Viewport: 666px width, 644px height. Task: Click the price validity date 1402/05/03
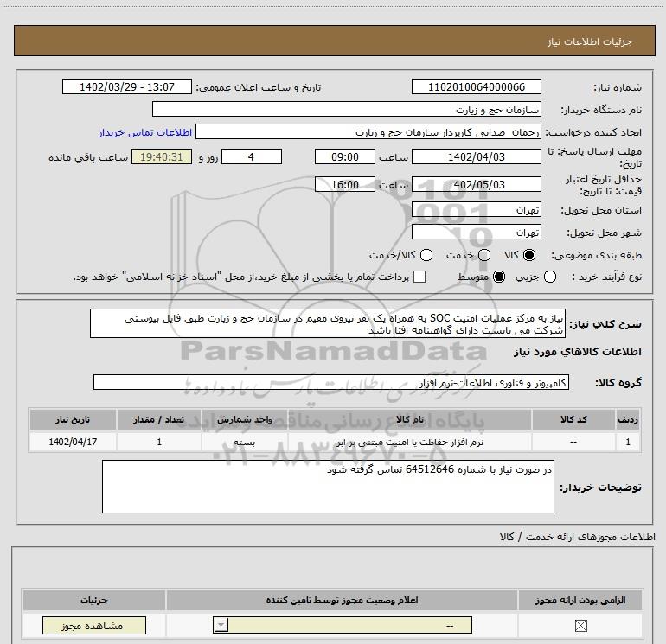[476, 185]
